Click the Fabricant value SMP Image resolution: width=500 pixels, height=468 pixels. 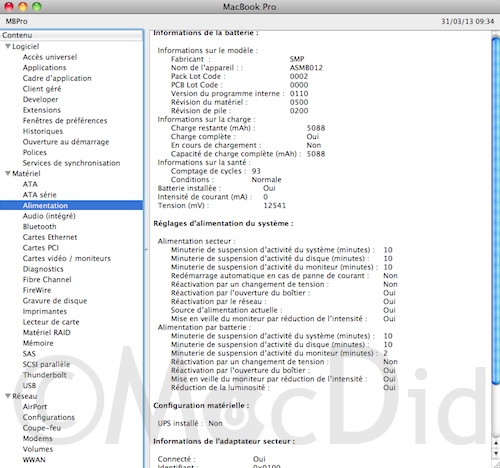[x=297, y=59]
